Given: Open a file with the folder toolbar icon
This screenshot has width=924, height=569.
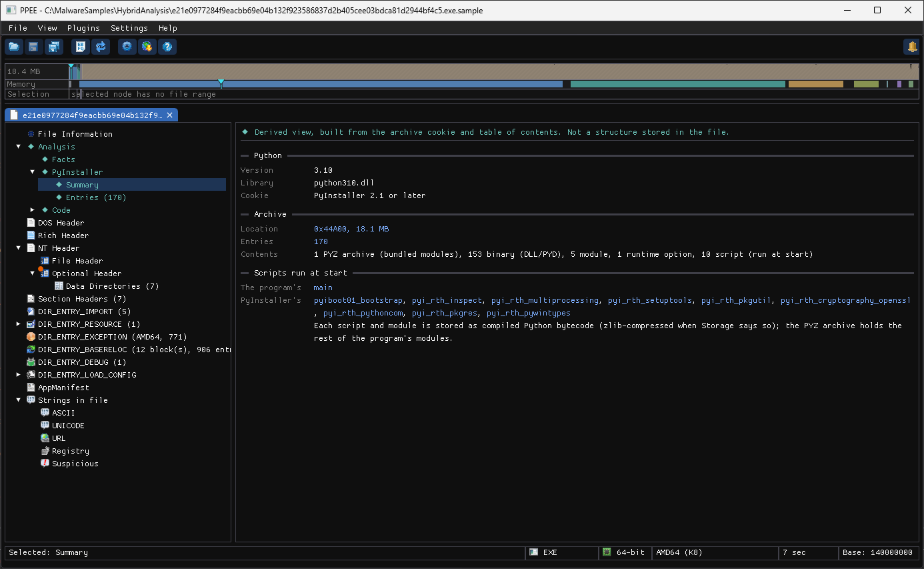Looking at the screenshot, I should tap(13, 47).
